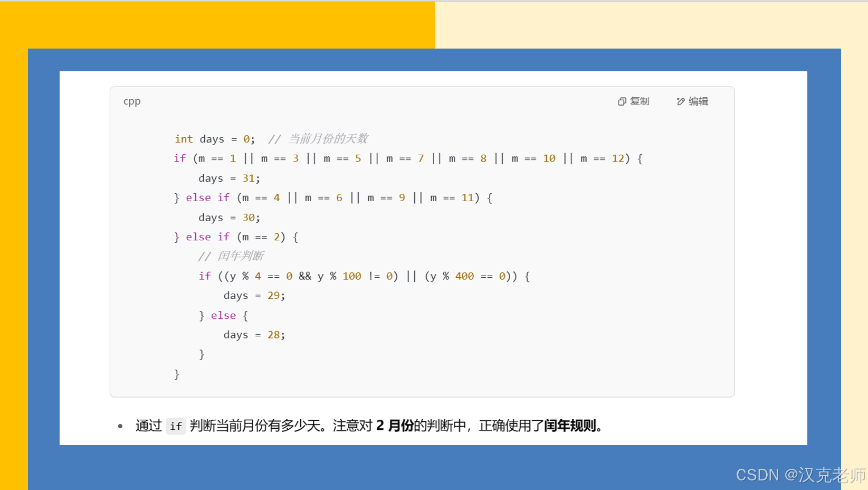
Task: Click code line 'days = 29;'
Action: [x=254, y=296]
